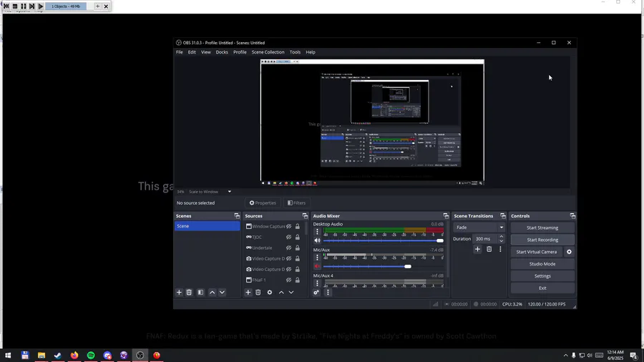The width and height of the screenshot is (644, 362).
Task: Open the Scene Collection menu
Action: click(x=268, y=52)
